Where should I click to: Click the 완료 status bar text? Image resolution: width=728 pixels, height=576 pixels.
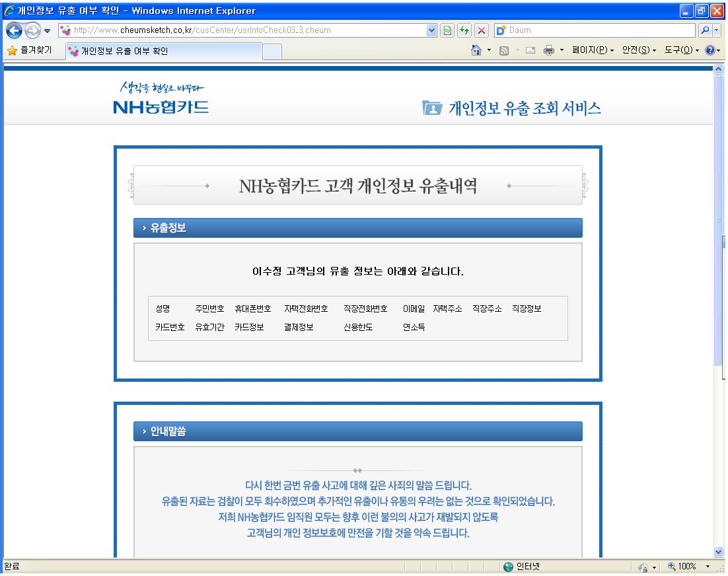point(12,566)
